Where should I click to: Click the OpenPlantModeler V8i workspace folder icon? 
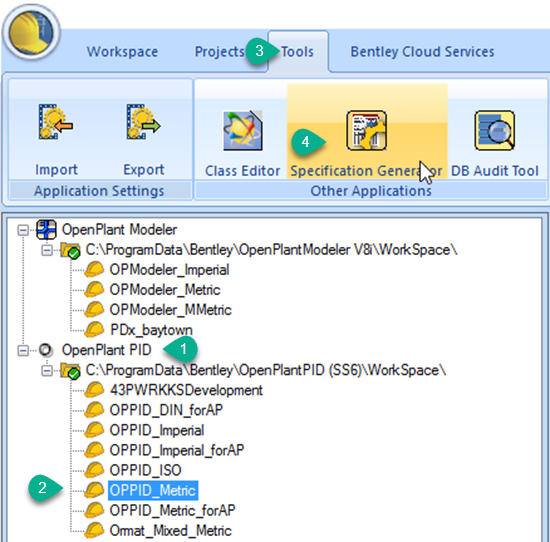pos(71,250)
